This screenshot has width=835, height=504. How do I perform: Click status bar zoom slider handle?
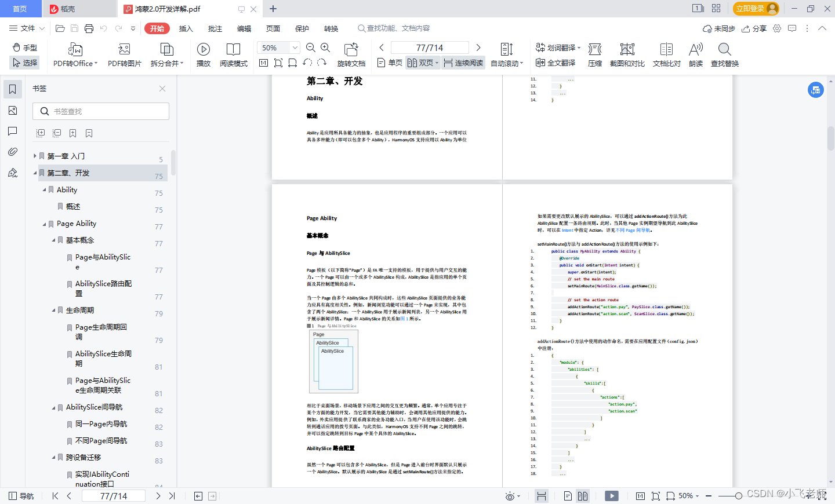click(x=738, y=496)
